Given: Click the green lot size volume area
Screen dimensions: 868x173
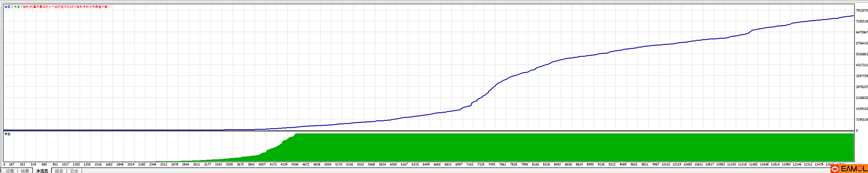Looking at the screenshot, I should pyautogui.click(x=547, y=147).
